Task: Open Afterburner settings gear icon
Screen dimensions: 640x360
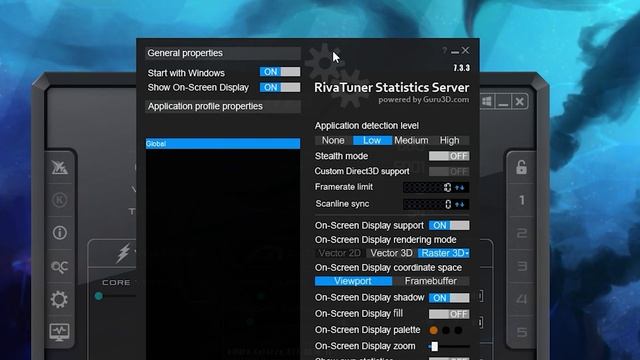Action: (60, 299)
